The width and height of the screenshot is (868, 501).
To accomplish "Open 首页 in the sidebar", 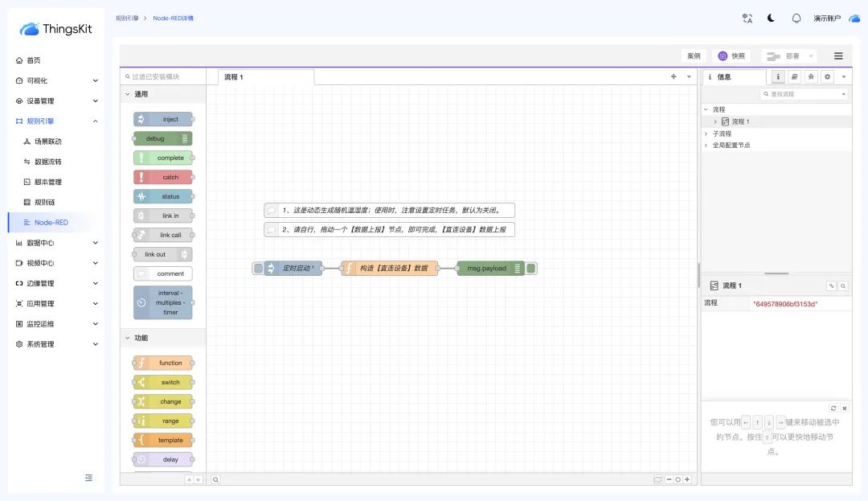I will click(55, 60).
